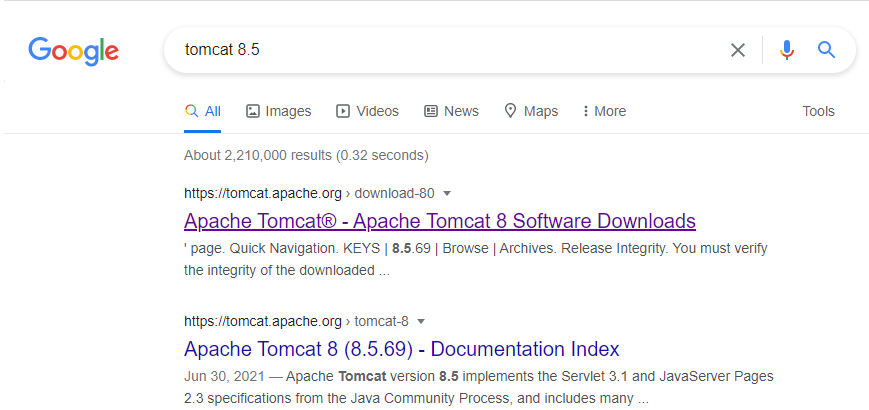Image resolution: width=869 pixels, height=410 pixels.
Task: Expand the More search options menu
Action: pos(604,111)
